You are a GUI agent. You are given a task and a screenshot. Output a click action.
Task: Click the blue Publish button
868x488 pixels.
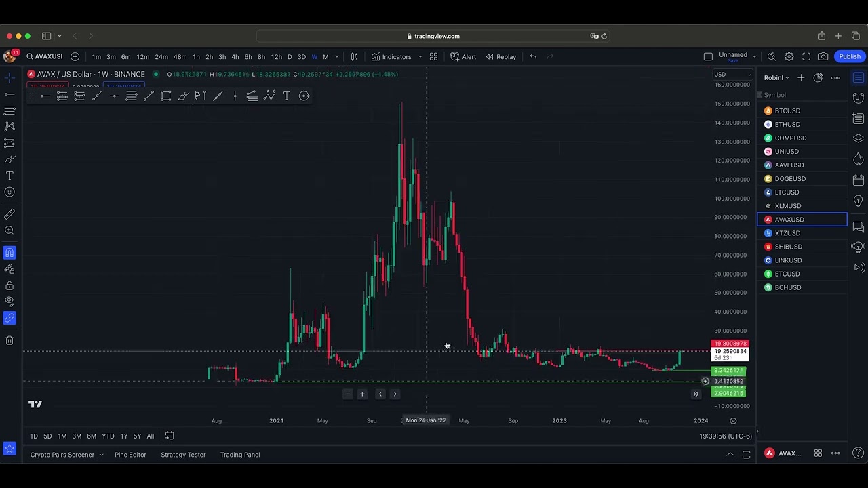850,57
